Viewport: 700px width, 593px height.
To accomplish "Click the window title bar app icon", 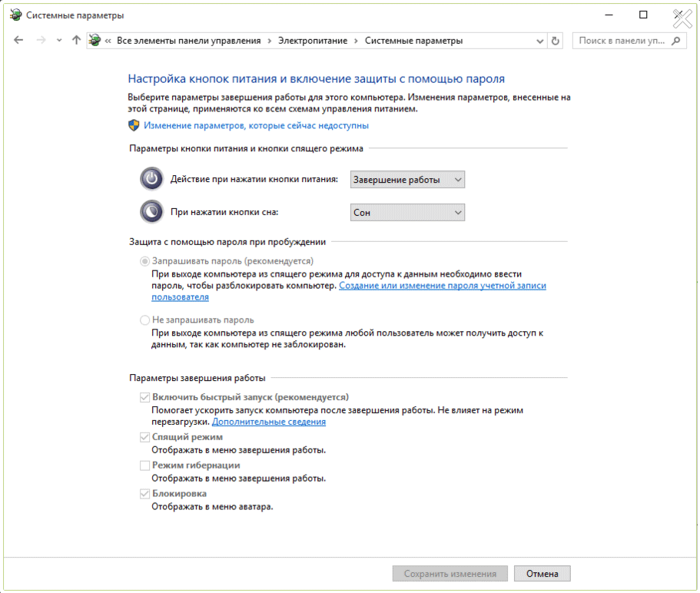I will point(16,15).
